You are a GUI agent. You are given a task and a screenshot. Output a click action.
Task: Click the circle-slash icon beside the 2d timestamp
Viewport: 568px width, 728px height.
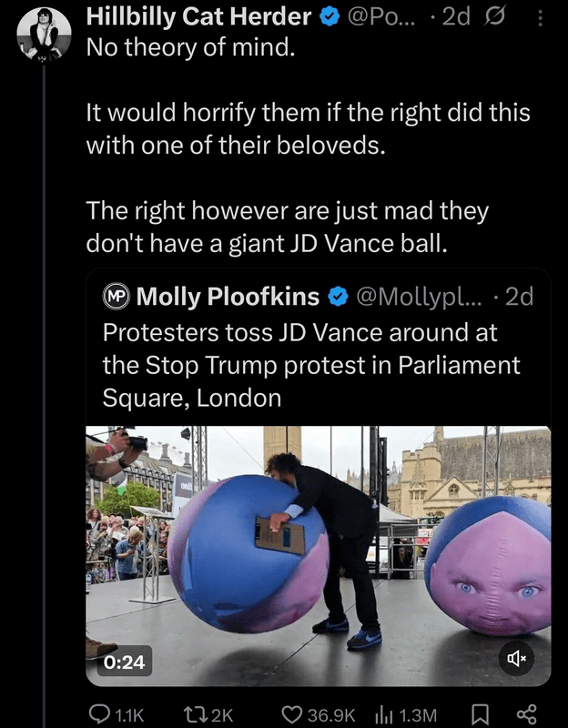point(495,17)
